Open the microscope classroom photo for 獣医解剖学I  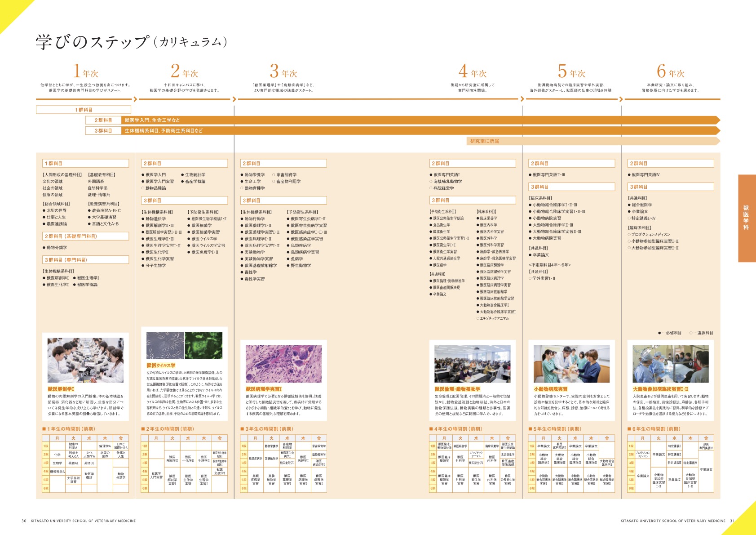85,361
